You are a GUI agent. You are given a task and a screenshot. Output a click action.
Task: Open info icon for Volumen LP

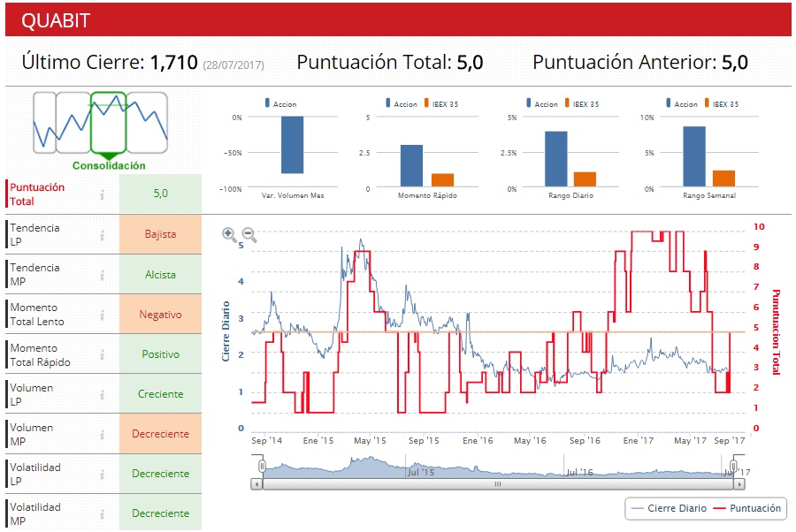[103, 394]
